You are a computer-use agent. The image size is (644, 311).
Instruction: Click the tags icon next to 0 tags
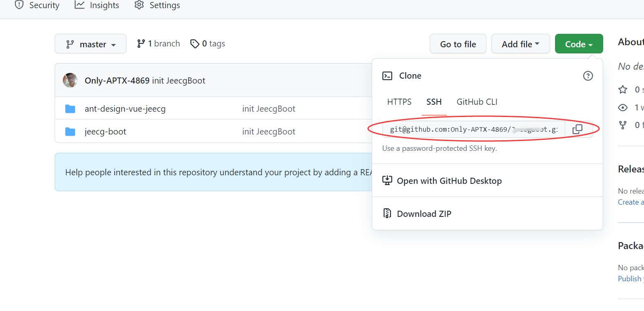point(195,44)
